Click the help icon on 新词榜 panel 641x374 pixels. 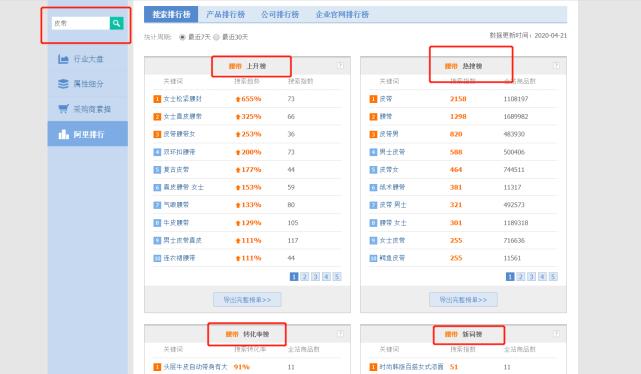click(x=556, y=334)
